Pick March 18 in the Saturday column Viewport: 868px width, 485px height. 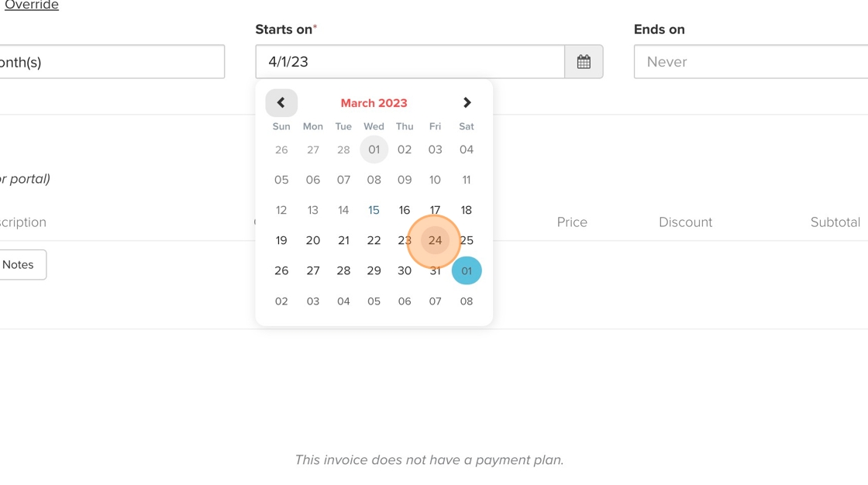467,210
